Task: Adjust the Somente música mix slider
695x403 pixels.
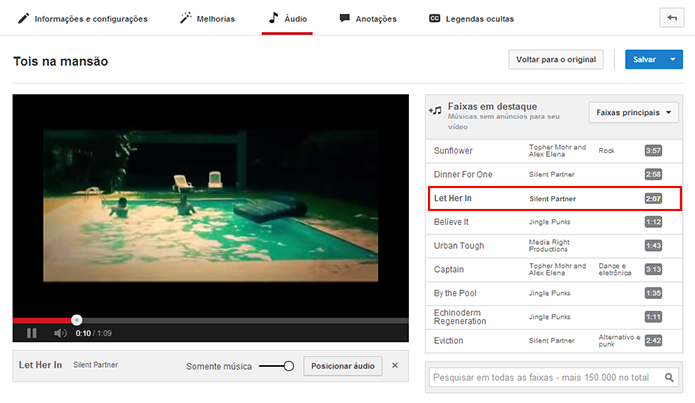Action: click(x=276, y=366)
